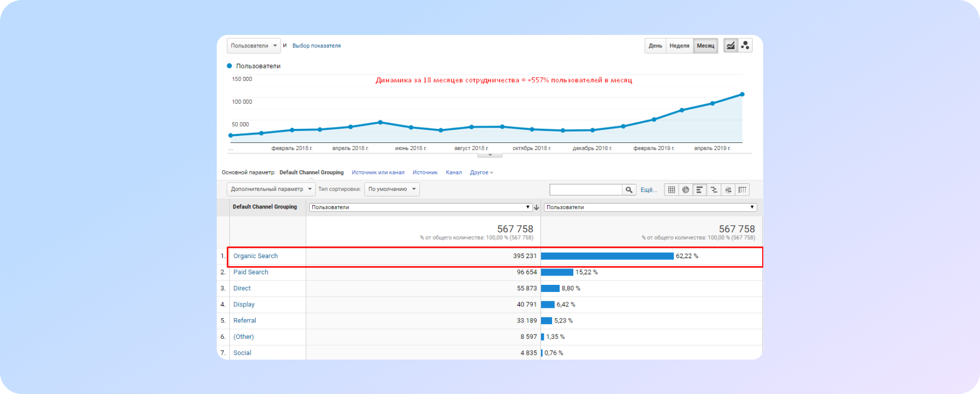Click the sort arrow beside first Пользователи column
Screen dimensions: 980x394
click(537, 207)
